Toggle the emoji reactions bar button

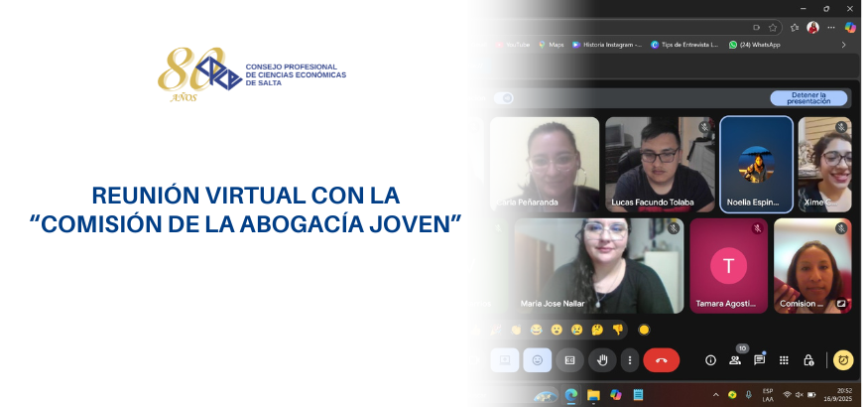pyautogui.click(x=537, y=360)
